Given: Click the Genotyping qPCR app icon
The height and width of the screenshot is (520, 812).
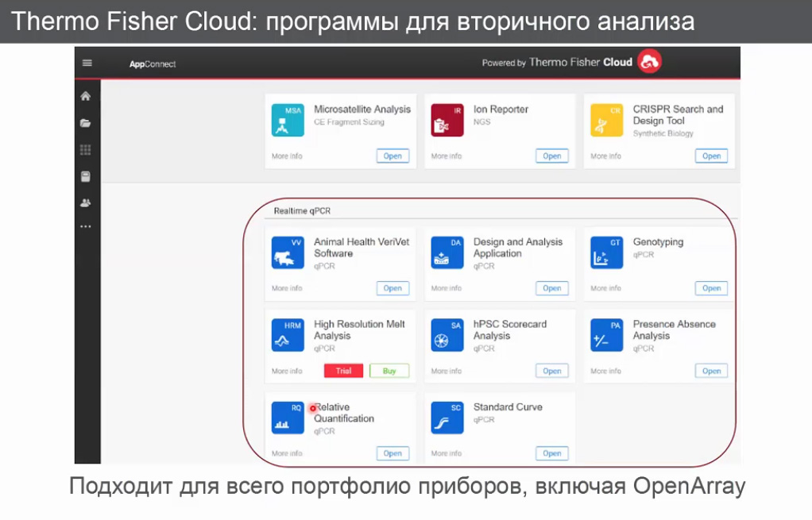Looking at the screenshot, I should click(605, 252).
